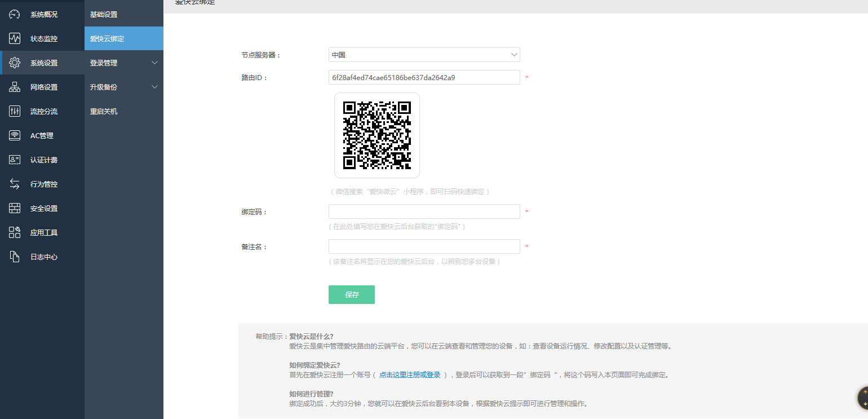
Task: Click 如何绑定爱快云? help heading
Action: pyautogui.click(x=315, y=365)
